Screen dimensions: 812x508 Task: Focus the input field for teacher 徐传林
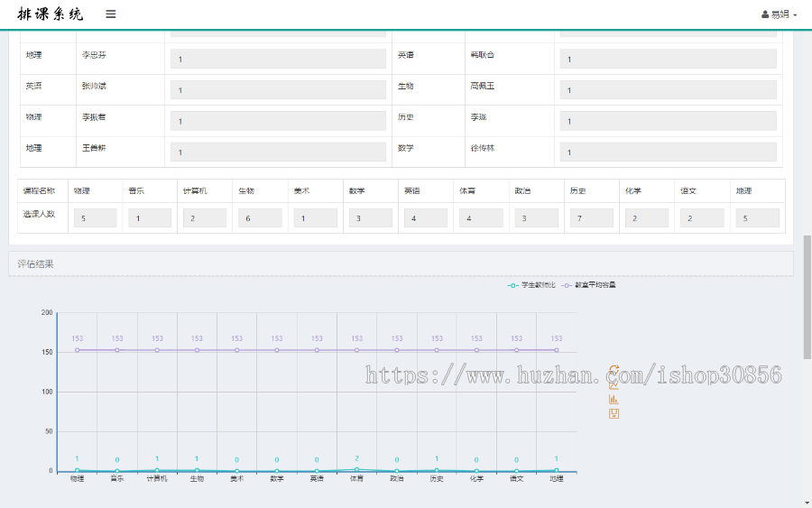point(668,152)
